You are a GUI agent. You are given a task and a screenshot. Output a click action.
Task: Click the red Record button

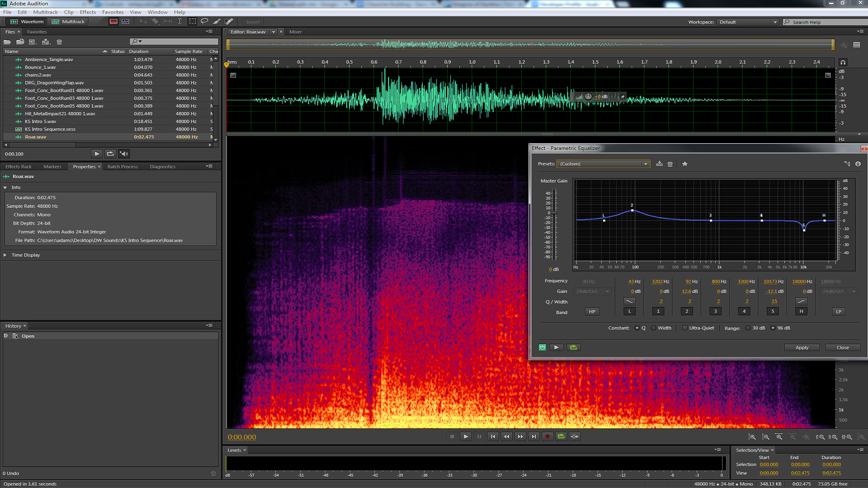(x=547, y=436)
